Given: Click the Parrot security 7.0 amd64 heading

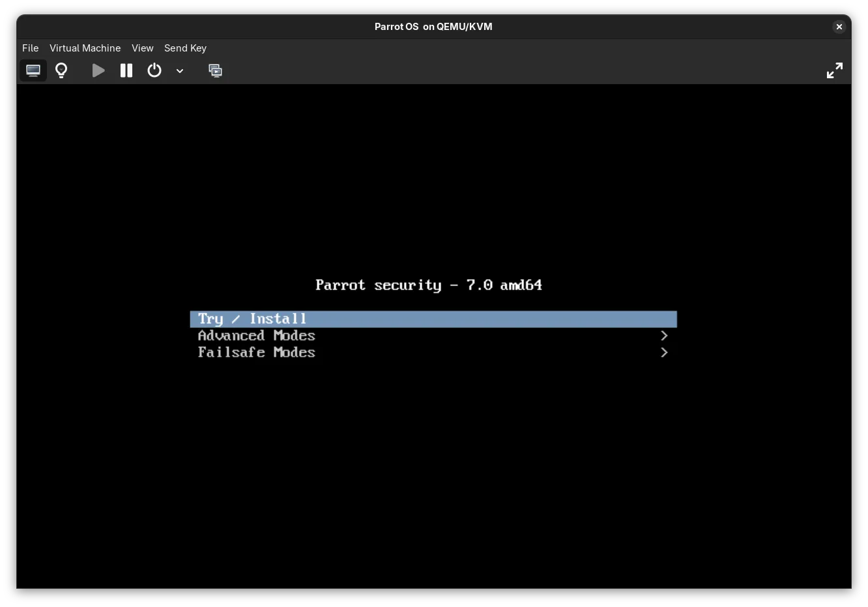Looking at the screenshot, I should (x=429, y=285).
